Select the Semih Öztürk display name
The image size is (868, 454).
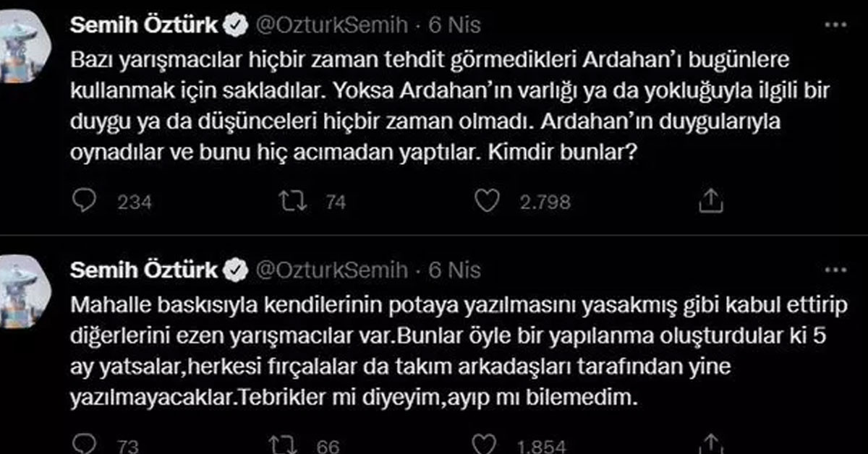(x=142, y=23)
